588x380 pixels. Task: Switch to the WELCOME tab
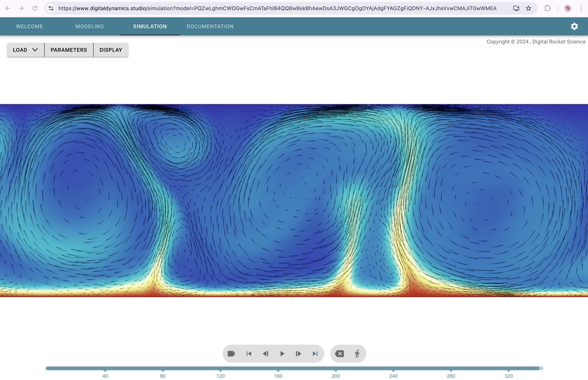coord(30,26)
